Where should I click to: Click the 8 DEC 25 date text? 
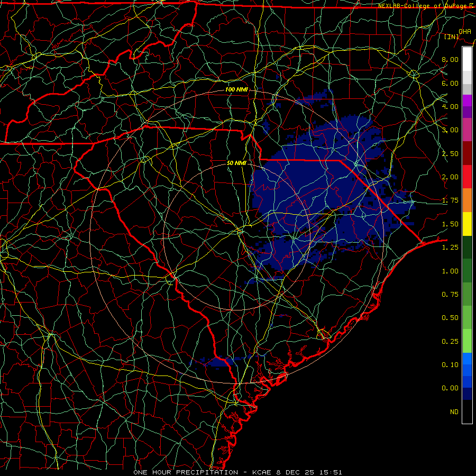295,472
